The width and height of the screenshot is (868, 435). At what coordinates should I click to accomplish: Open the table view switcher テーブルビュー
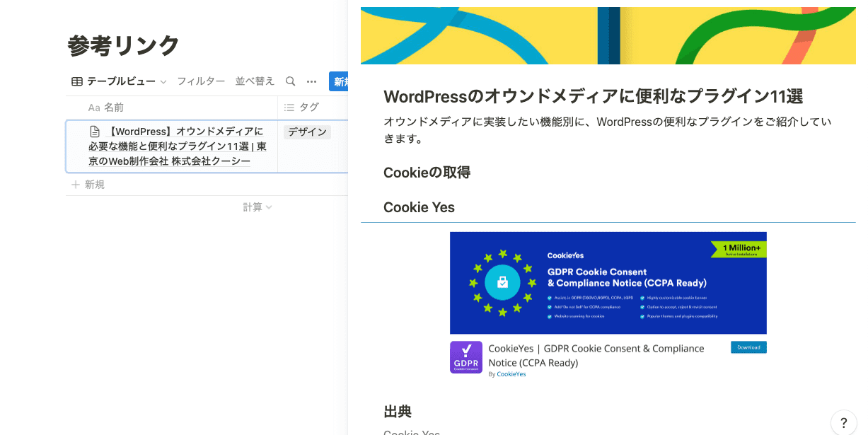(119, 81)
